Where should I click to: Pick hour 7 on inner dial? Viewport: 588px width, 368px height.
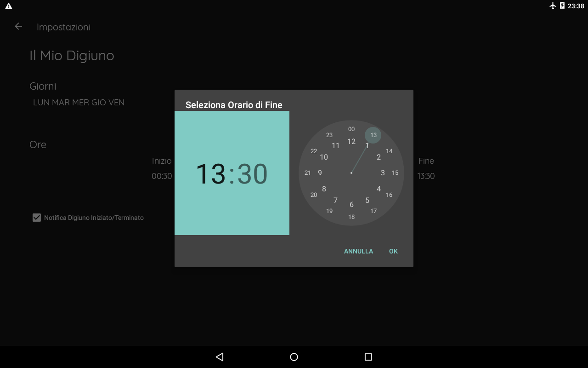click(335, 200)
